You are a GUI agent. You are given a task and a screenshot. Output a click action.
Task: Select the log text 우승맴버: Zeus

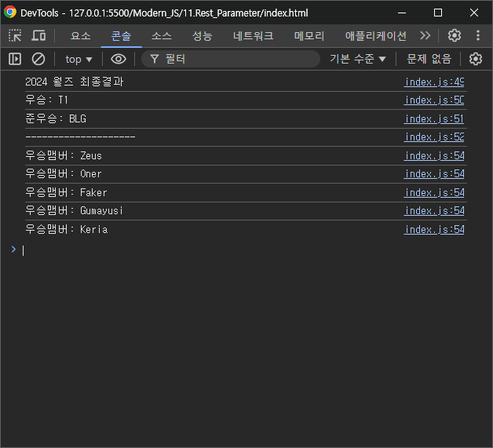point(64,155)
